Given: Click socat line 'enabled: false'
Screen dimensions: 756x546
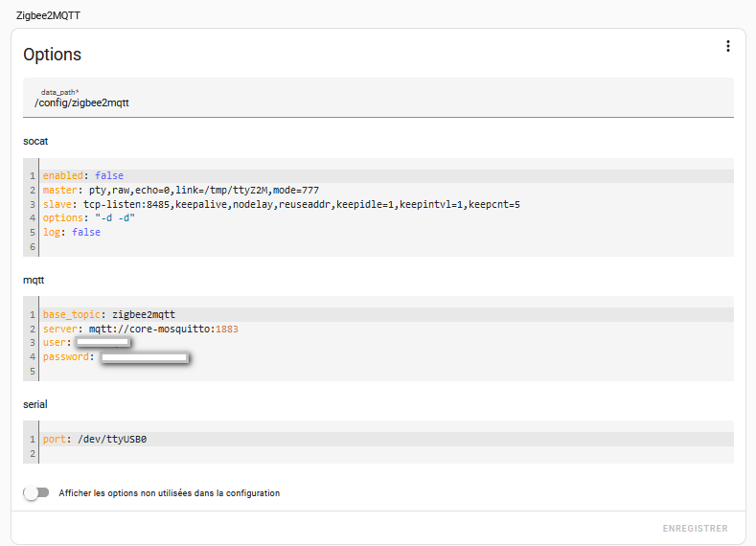Looking at the screenshot, I should (386, 176).
